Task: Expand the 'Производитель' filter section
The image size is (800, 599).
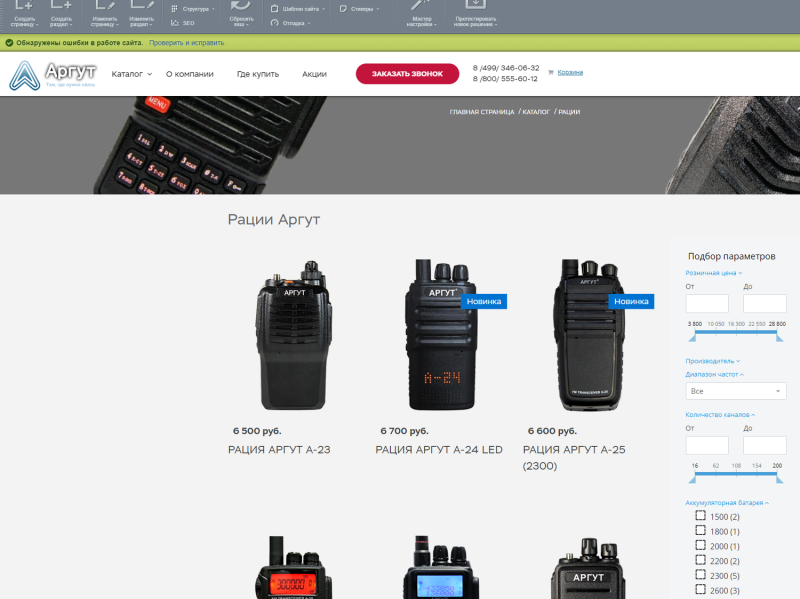Action: (x=712, y=361)
